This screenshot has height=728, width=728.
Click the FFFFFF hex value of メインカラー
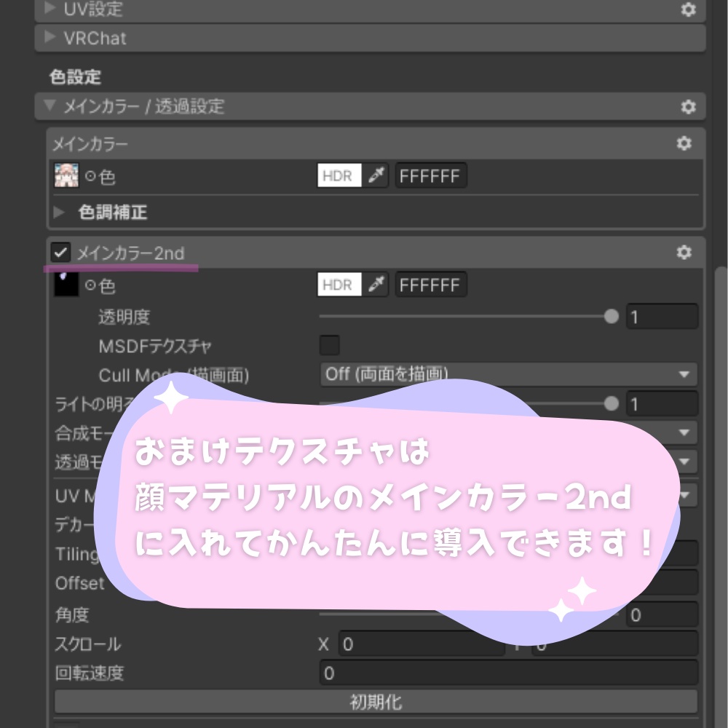pyautogui.click(x=430, y=175)
